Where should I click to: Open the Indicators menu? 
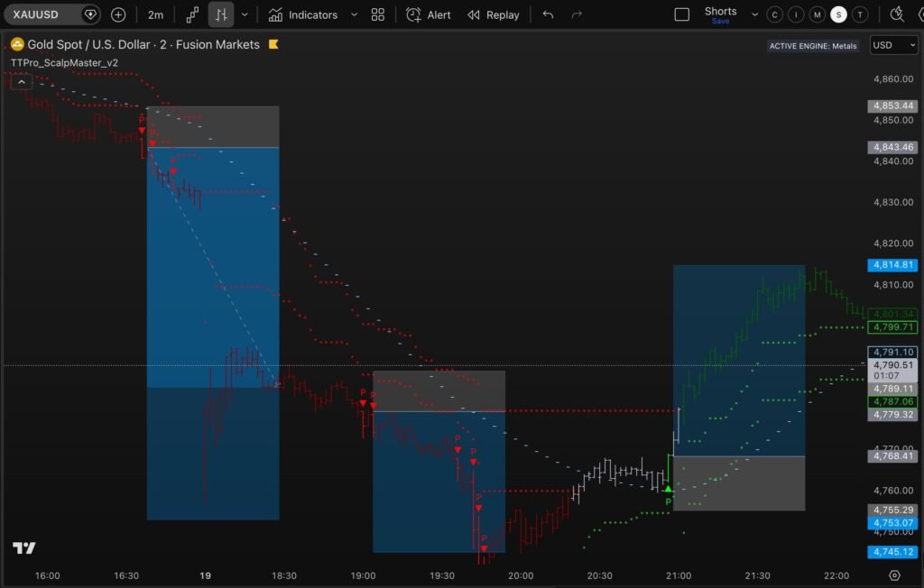click(x=303, y=14)
